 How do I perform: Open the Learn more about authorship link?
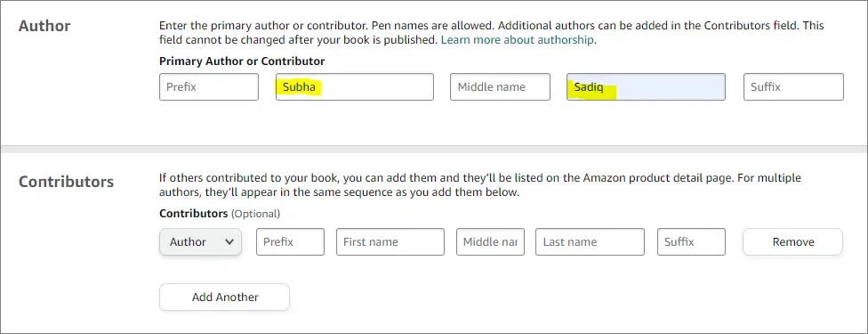click(518, 40)
